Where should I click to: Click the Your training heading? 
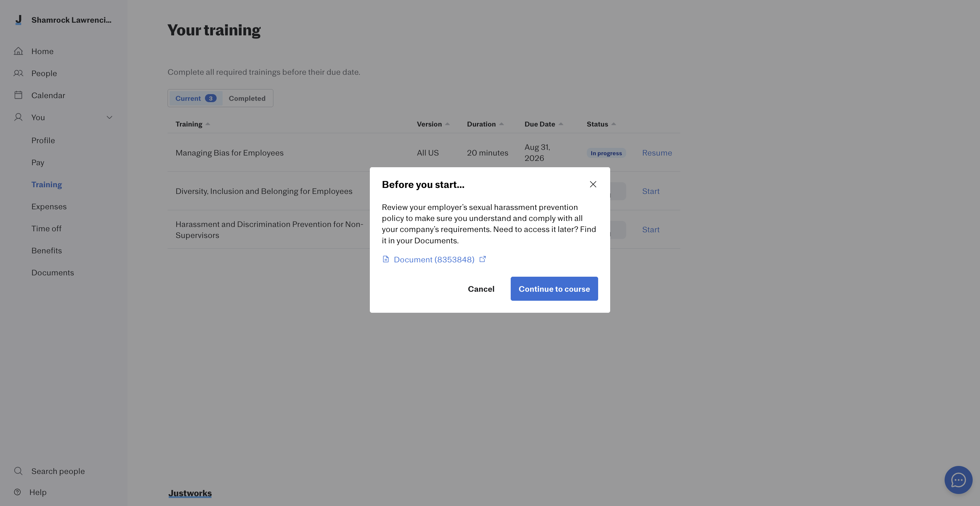pyautogui.click(x=214, y=30)
